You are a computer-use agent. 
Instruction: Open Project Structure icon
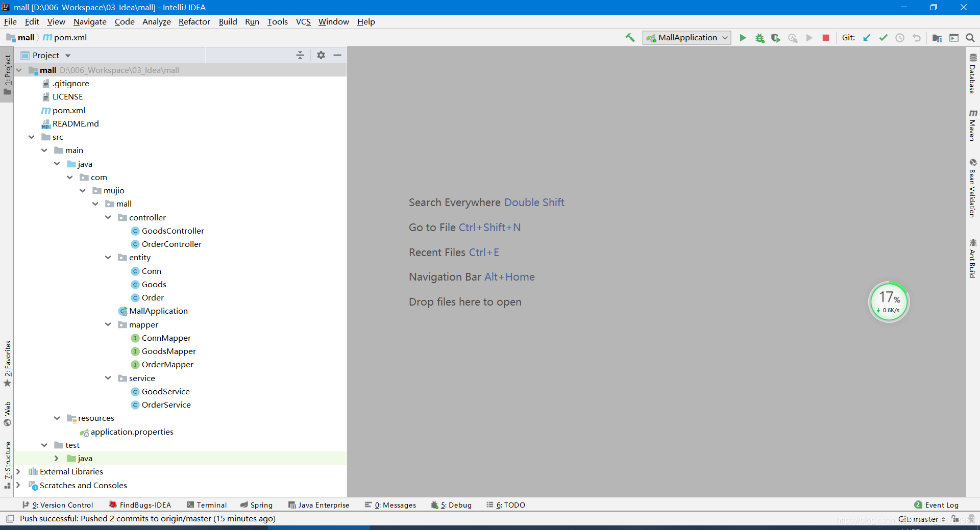pyautogui.click(x=937, y=38)
